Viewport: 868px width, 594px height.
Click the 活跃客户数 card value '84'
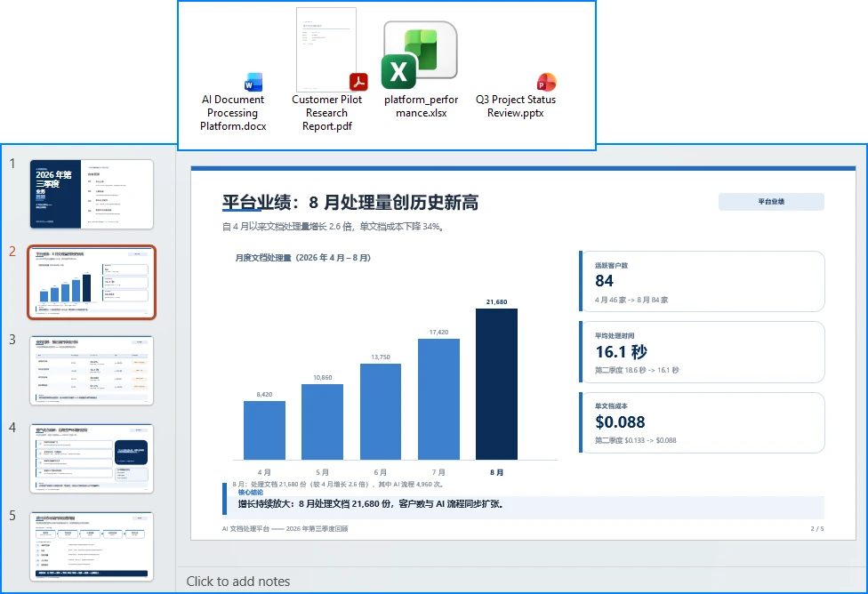pos(604,281)
